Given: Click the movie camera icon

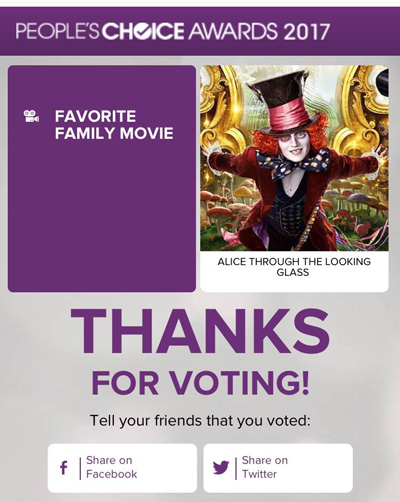Looking at the screenshot, I should [31, 116].
